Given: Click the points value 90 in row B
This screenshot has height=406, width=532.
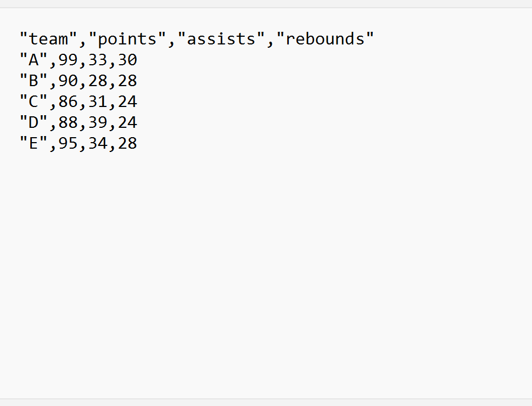Looking at the screenshot, I should 68,81.
